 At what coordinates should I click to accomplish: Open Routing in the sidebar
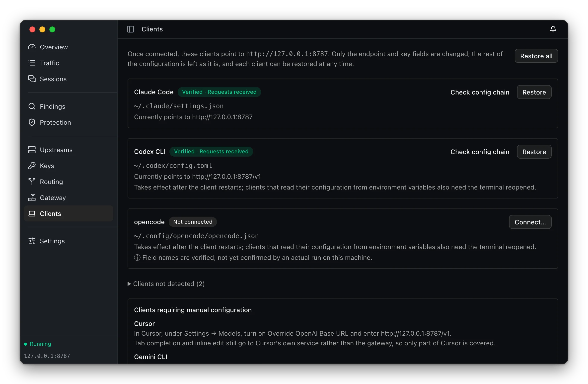click(x=69, y=182)
